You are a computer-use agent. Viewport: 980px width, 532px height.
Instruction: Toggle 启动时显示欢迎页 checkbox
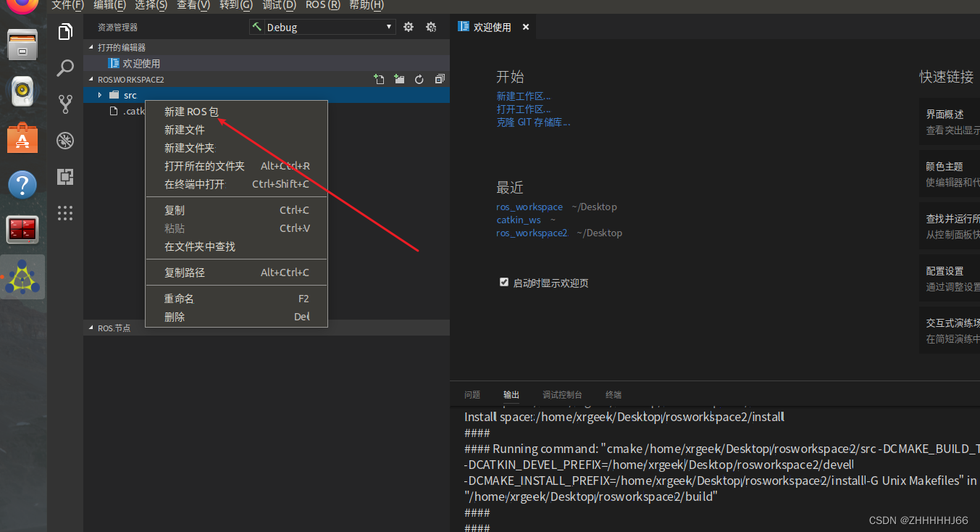tap(504, 282)
